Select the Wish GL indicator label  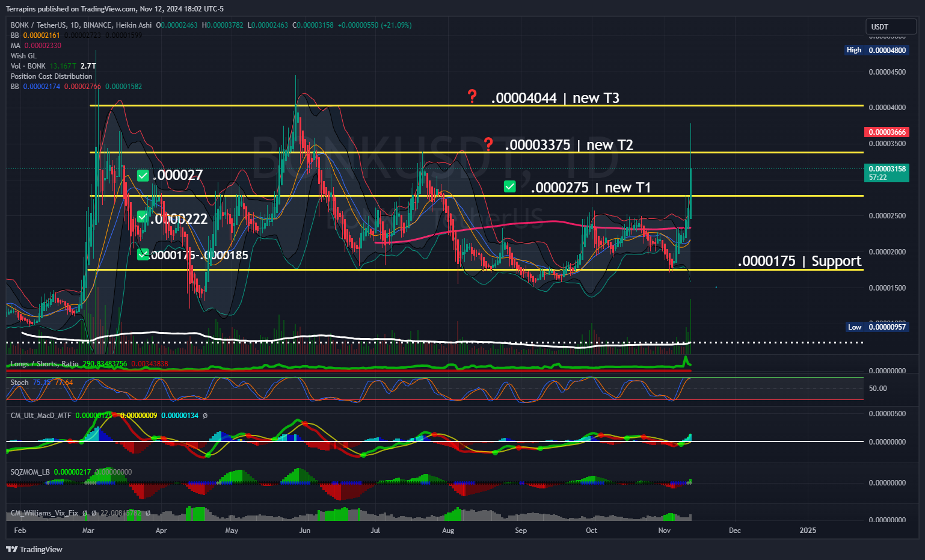point(23,56)
